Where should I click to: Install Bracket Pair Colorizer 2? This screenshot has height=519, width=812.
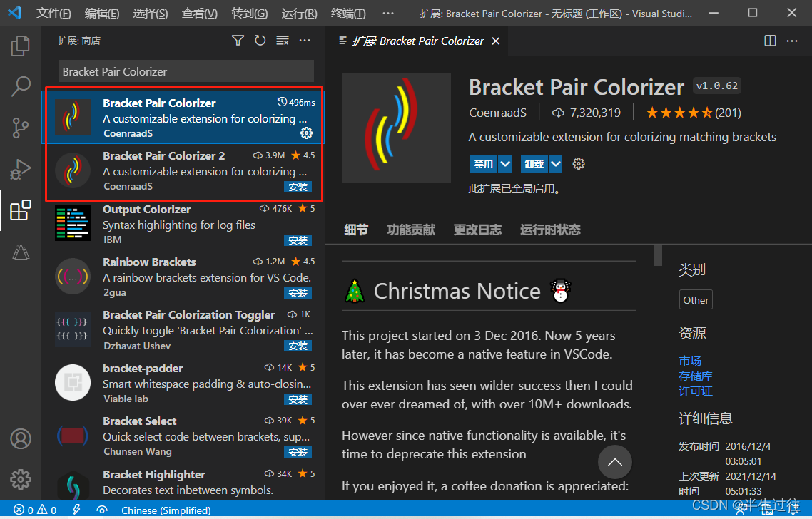[x=298, y=187]
